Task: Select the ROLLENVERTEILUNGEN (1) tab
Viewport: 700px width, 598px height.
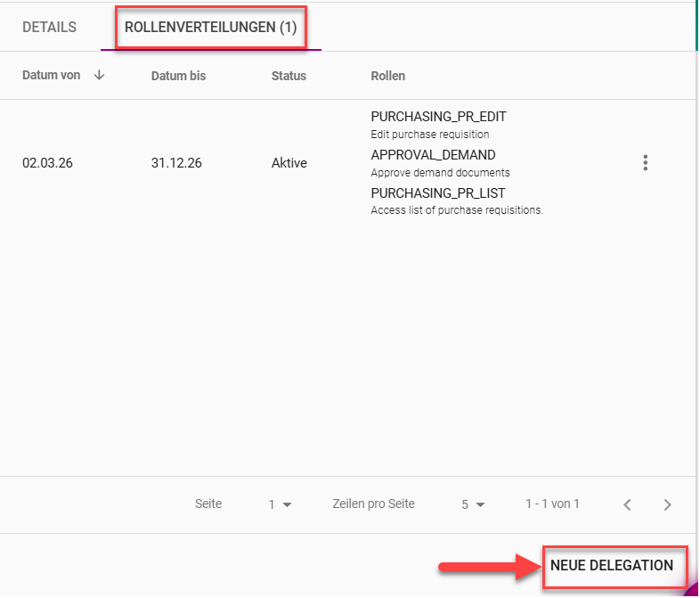Action: [211, 28]
